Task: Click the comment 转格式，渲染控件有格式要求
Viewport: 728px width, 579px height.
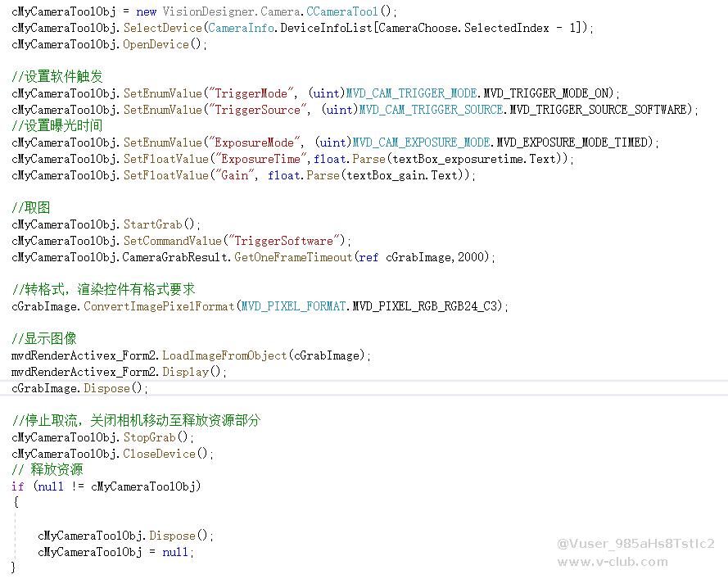Action: tap(103, 289)
